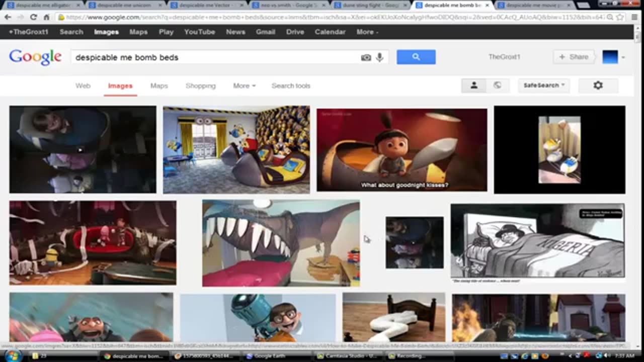644x362 pixels.
Task: Search by image camera icon
Action: pyautogui.click(x=366, y=57)
